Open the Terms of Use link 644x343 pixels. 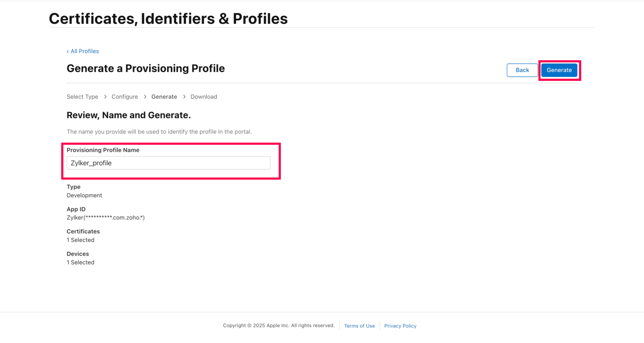click(x=359, y=326)
